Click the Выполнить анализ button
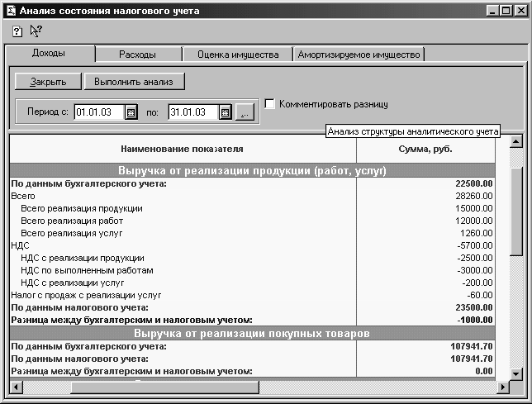Viewport: 532px width, 404px height. [x=134, y=82]
